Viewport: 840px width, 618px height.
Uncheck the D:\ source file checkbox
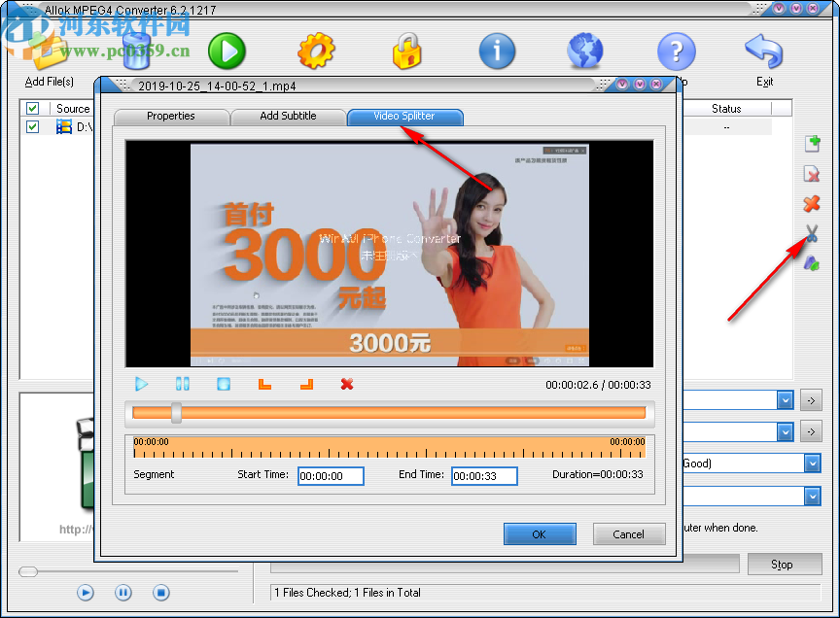(32, 126)
